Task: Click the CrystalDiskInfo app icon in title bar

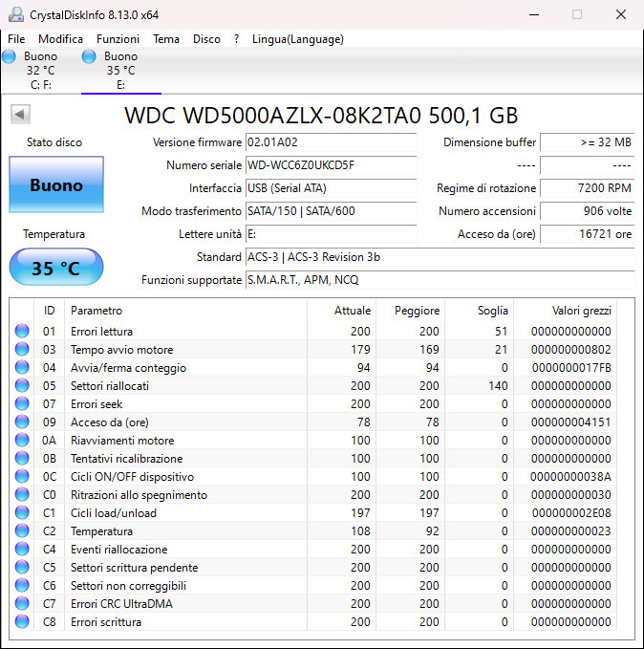Action: click(16, 14)
